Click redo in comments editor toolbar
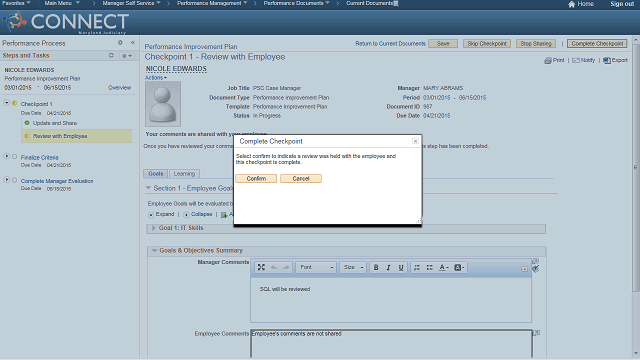Viewport: 640px width, 360px height. coord(286,267)
